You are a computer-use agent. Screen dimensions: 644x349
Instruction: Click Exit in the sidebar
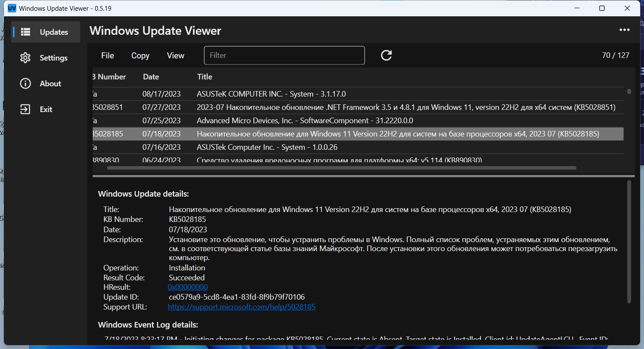pyautogui.click(x=46, y=109)
